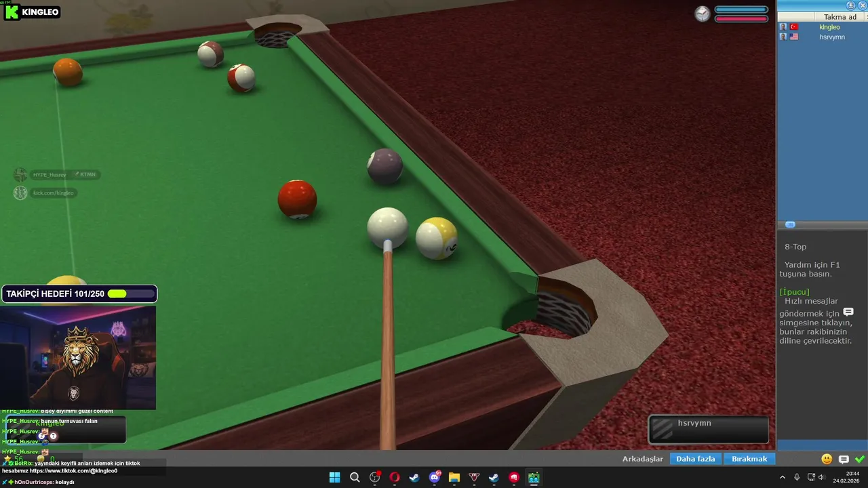Click the blue player time bar
The height and width of the screenshot is (488, 868).
click(x=741, y=9)
